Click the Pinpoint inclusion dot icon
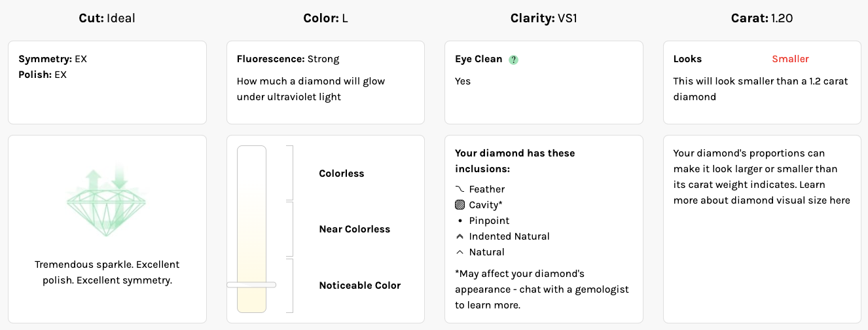Viewport: 868px width, 330px height. (x=460, y=221)
